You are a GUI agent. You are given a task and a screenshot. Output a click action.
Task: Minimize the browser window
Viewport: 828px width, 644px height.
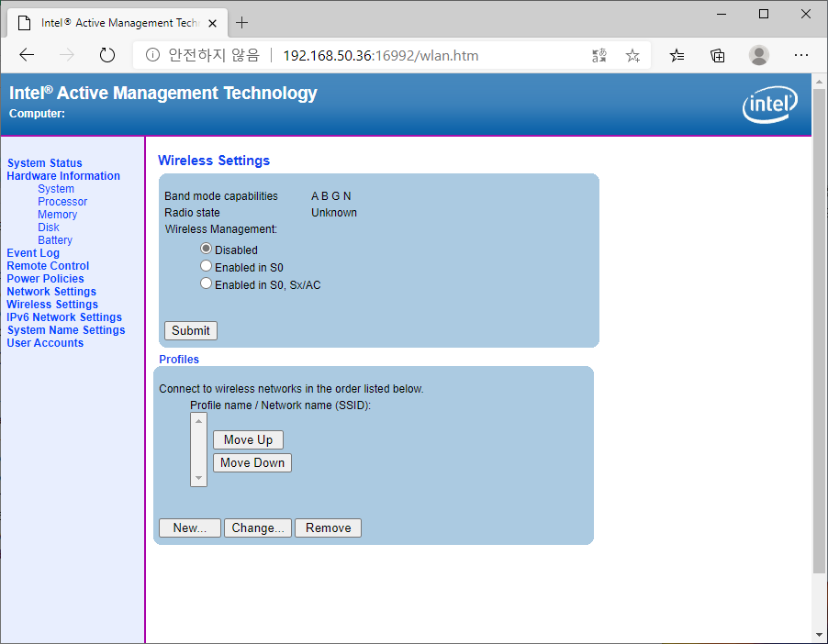[722, 15]
